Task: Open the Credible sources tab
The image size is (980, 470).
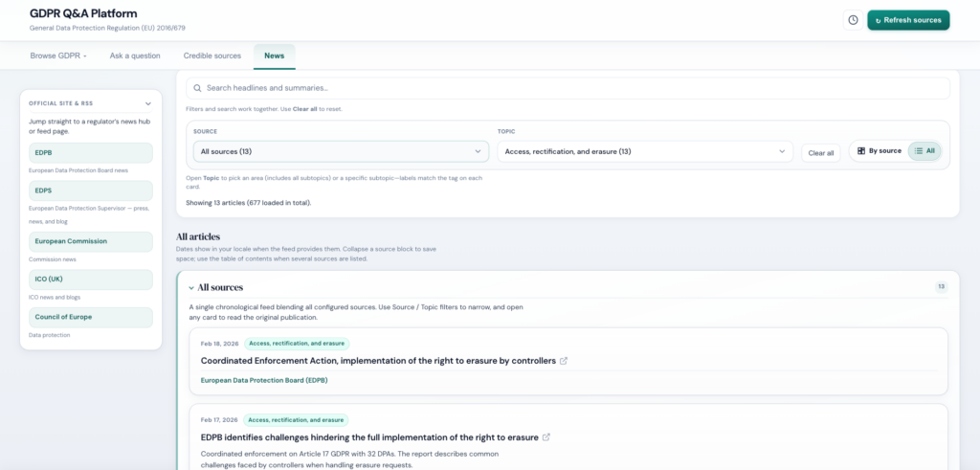Action: click(212, 56)
